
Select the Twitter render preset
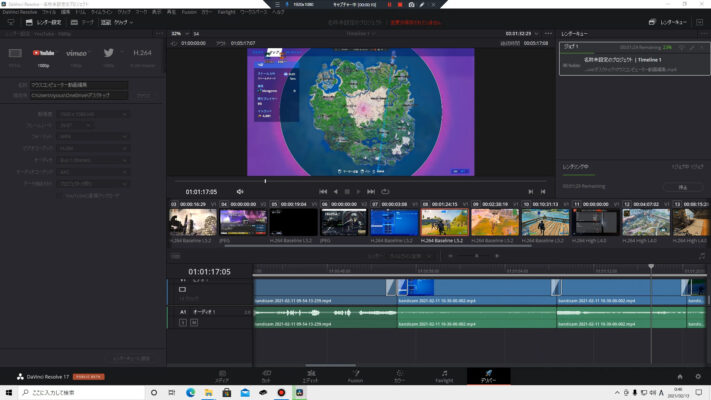tap(108, 53)
